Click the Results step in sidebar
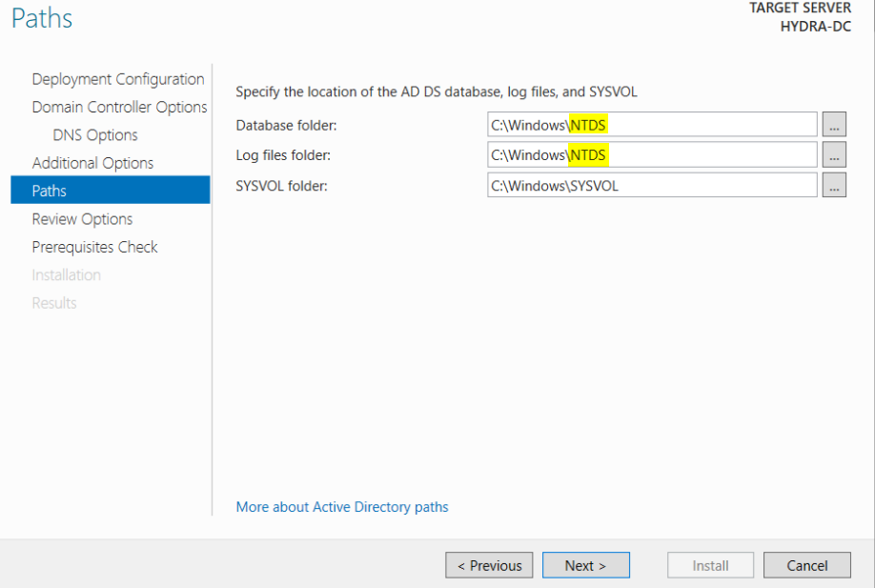Viewport: 875px width, 588px height. [54, 303]
